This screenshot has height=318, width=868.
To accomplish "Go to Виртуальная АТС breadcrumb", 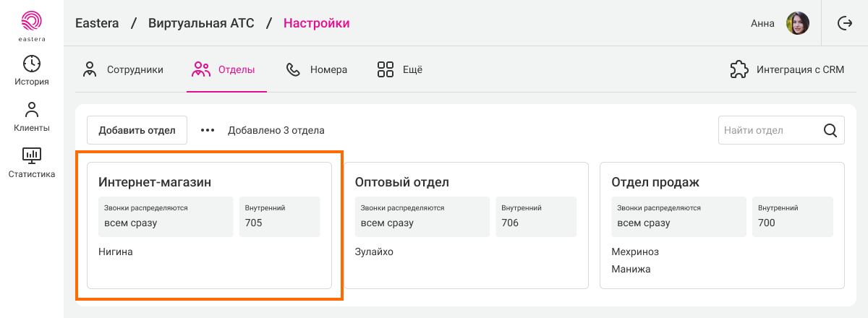I will pyautogui.click(x=201, y=23).
